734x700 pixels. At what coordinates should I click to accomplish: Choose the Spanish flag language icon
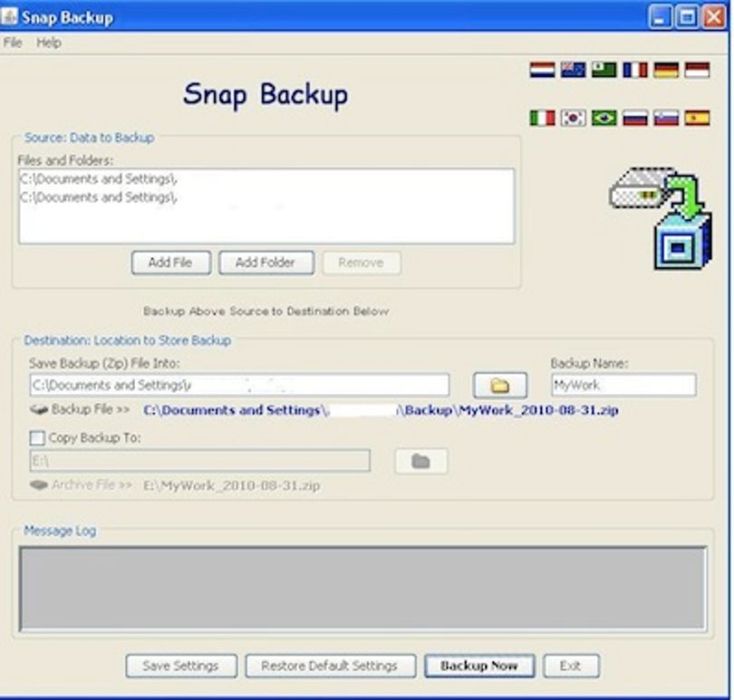tap(697, 118)
